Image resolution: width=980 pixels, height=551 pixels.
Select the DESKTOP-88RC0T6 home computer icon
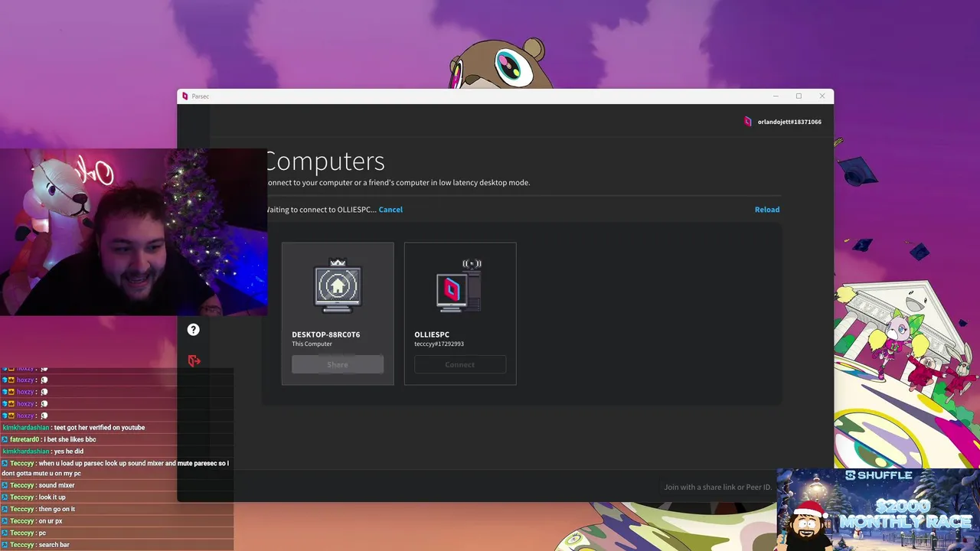click(x=338, y=286)
